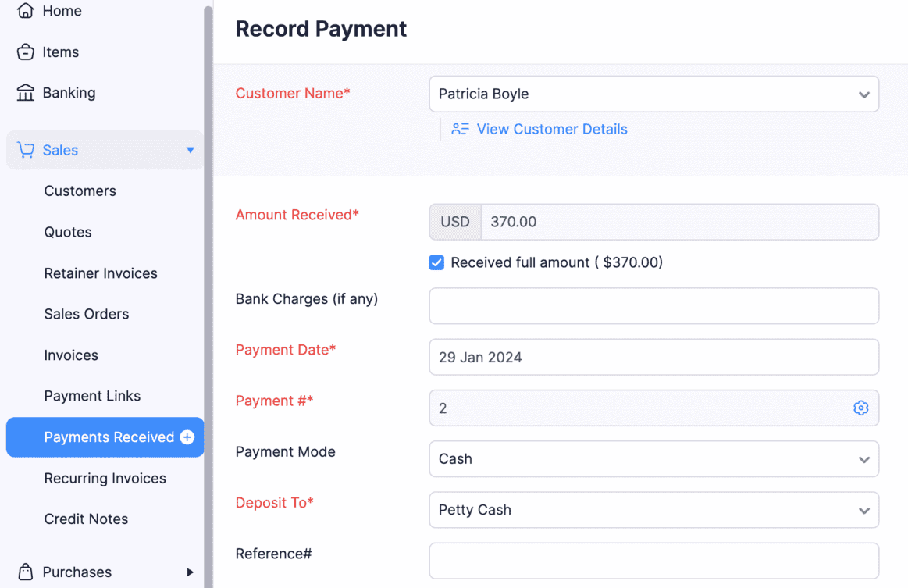Open payment number settings via gear icon
Viewport: 908px width, 588px height.
pyautogui.click(x=860, y=408)
